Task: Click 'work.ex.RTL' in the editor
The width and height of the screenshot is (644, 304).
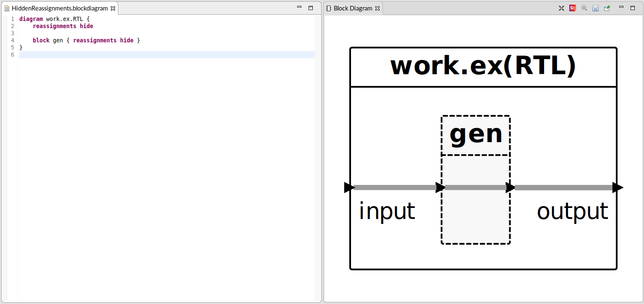Action: click(x=65, y=19)
